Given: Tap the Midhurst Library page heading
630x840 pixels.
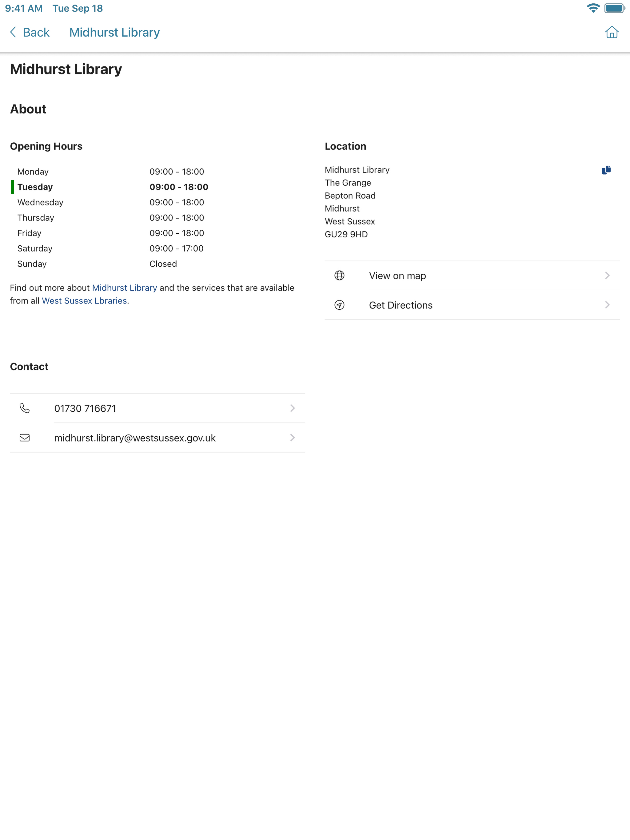Looking at the screenshot, I should 66,69.
